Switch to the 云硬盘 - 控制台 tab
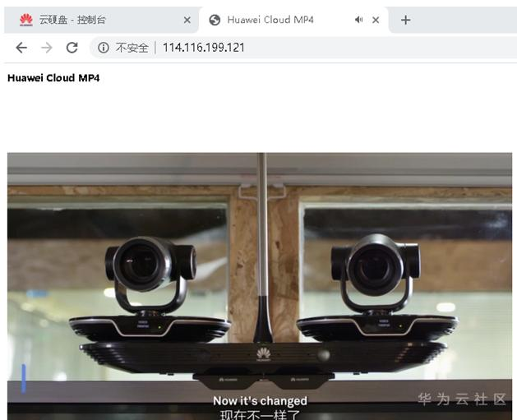The image size is (517, 420). (x=100, y=20)
